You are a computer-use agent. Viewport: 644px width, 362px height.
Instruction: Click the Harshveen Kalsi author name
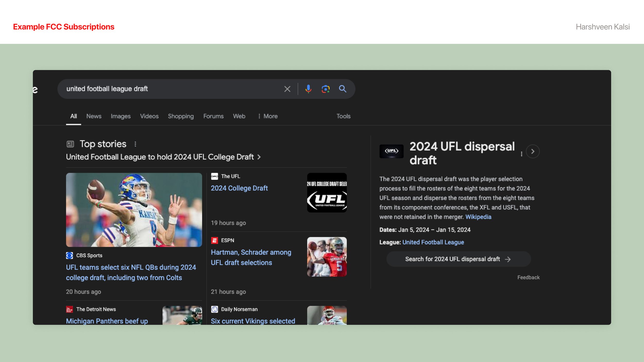603,27
